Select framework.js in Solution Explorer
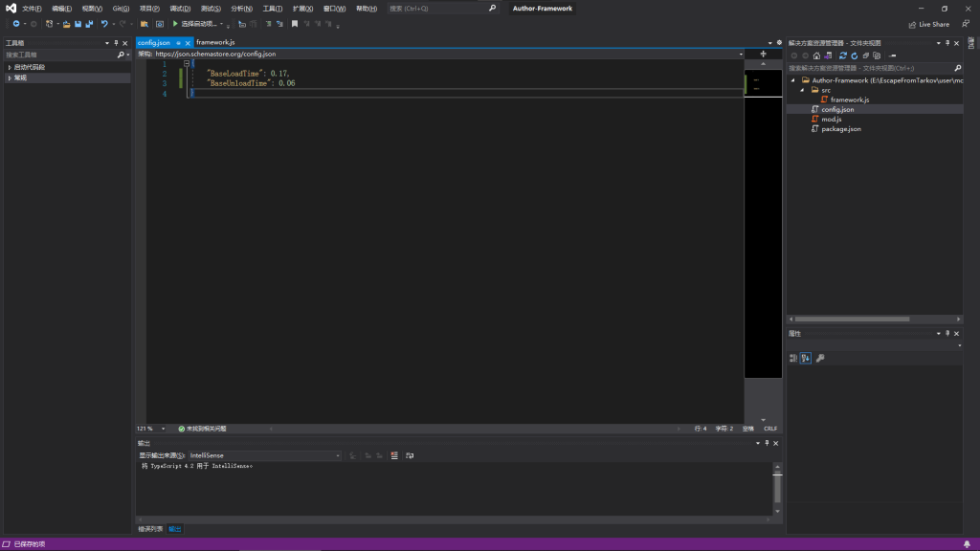The width and height of the screenshot is (980, 551). [x=850, y=99]
